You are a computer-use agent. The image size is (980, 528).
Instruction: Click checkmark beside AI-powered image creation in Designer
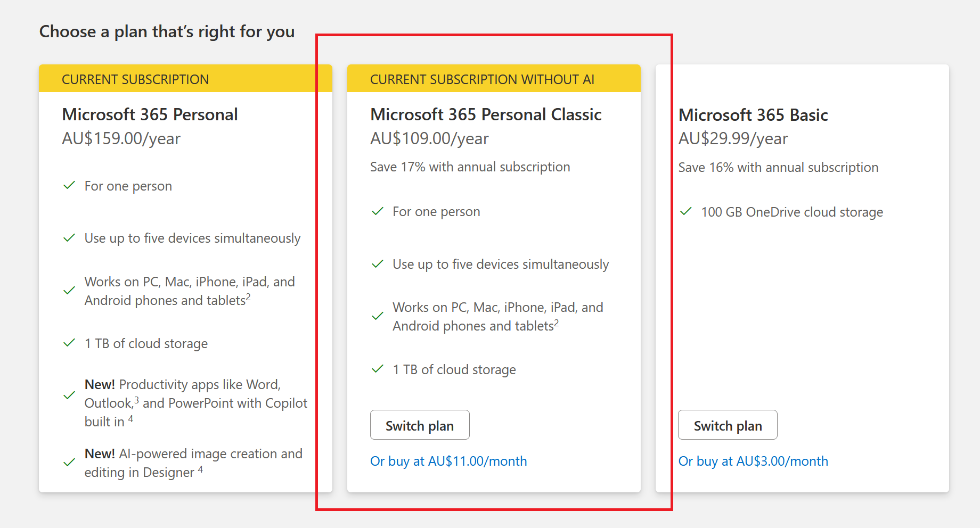(x=69, y=463)
